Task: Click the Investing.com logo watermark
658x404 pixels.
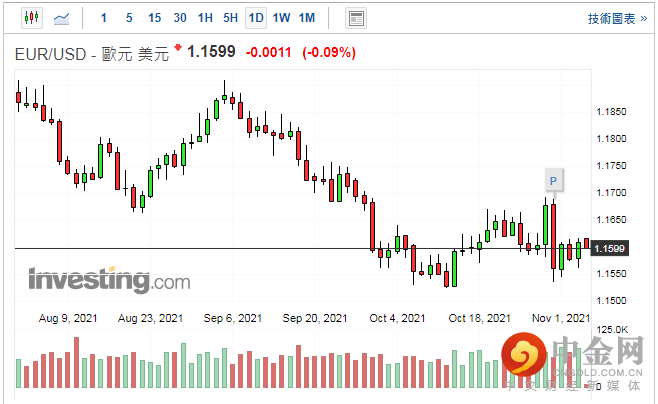Action: coord(108,279)
